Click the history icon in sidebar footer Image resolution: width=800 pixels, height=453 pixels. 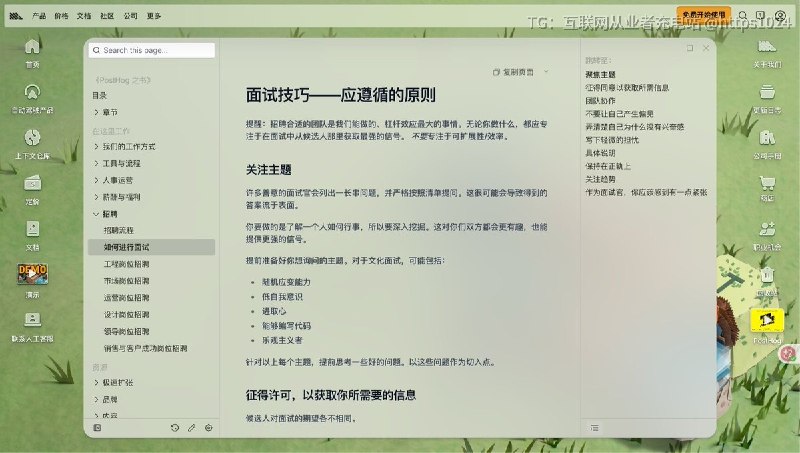click(174, 428)
